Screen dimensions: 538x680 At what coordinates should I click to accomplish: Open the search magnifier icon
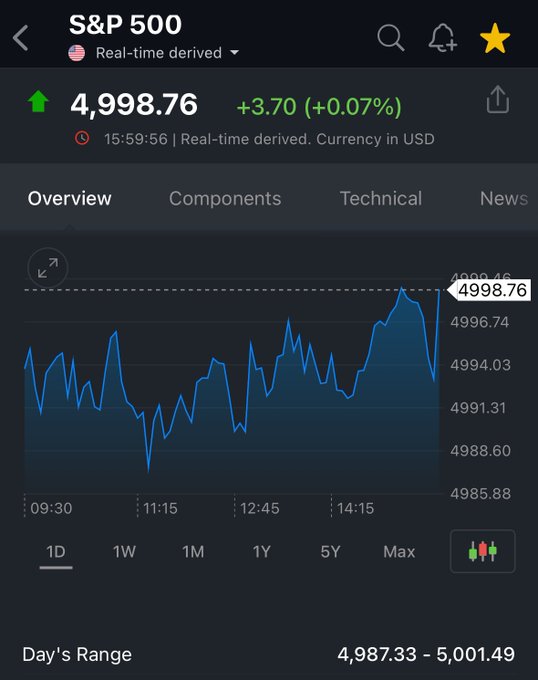(x=391, y=38)
